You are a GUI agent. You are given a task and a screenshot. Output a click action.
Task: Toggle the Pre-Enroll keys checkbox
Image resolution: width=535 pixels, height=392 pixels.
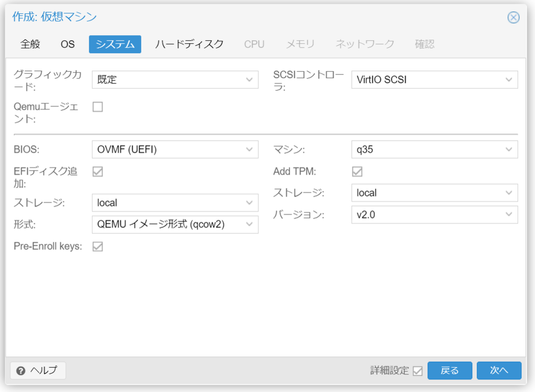98,247
